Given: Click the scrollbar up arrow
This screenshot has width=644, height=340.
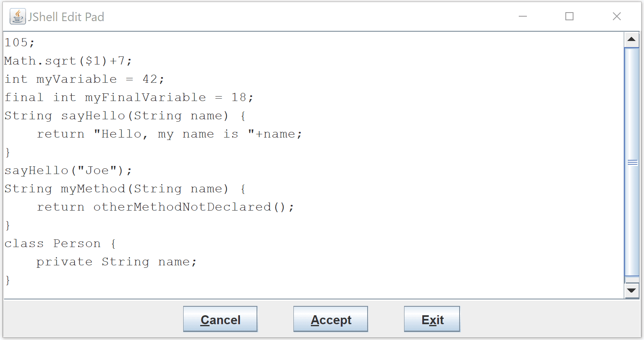Looking at the screenshot, I should click(x=631, y=39).
